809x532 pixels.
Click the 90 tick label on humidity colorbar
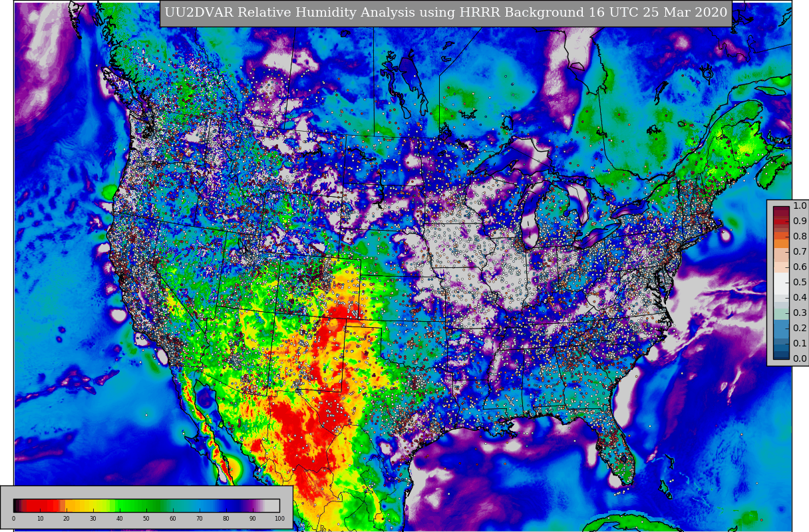click(x=253, y=519)
